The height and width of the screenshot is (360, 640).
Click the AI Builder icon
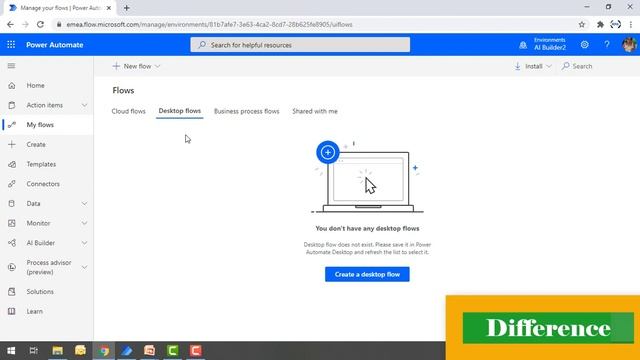(12, 243)
